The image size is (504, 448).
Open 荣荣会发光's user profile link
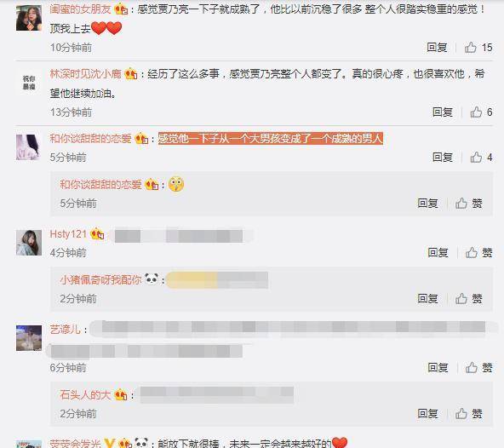[x=76, y=444]
